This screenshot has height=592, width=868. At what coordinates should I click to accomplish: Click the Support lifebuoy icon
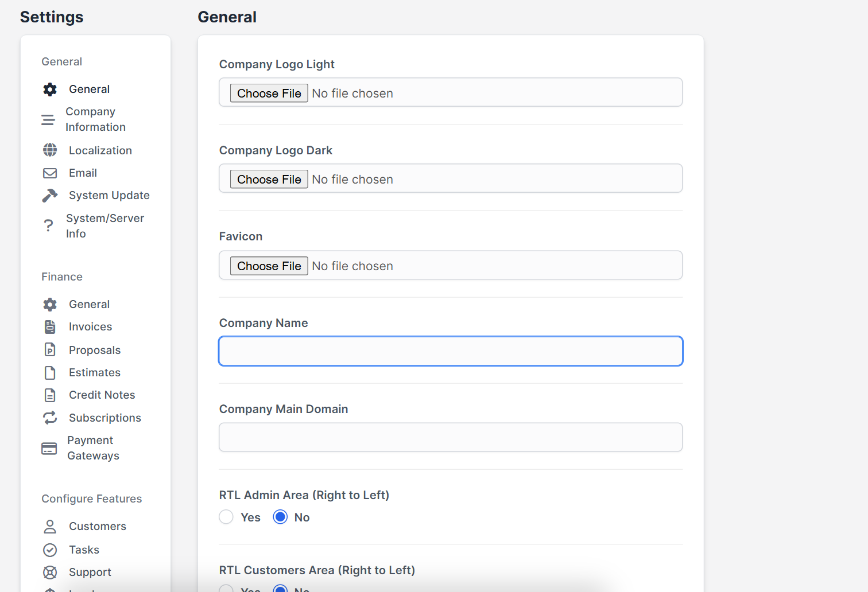50,572
